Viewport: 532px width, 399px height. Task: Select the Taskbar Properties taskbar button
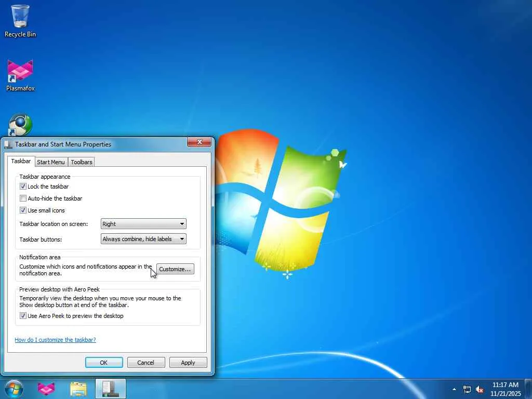[111, 389]
